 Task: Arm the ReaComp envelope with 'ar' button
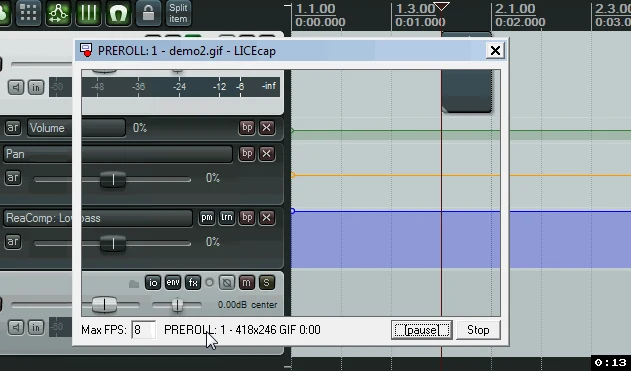(12, 241)
